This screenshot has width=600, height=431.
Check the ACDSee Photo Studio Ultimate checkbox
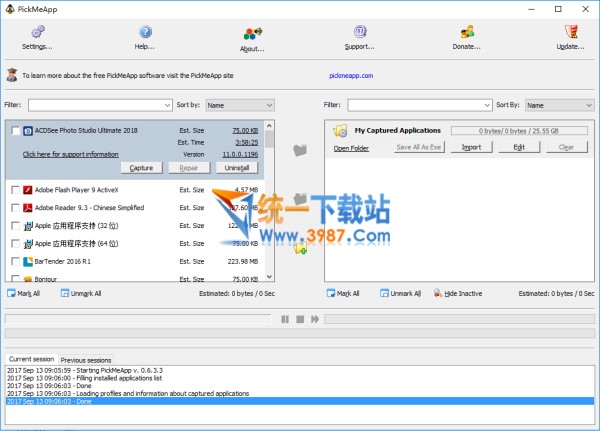pos(15,130)
